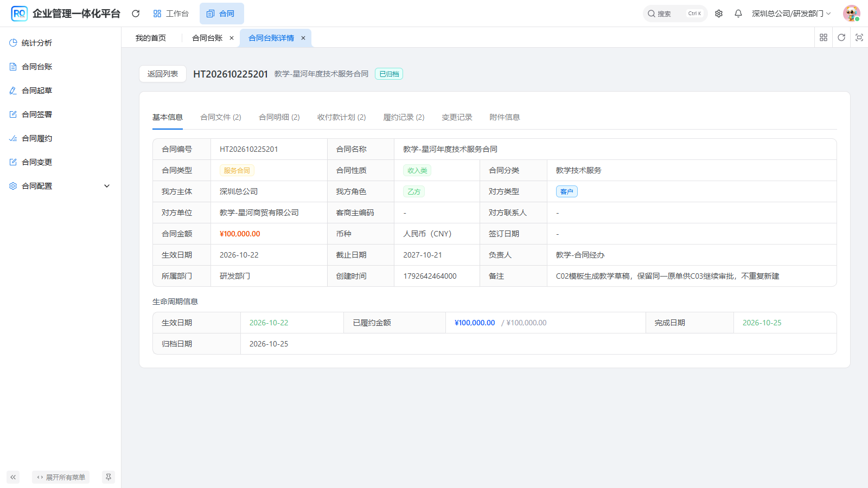Reload current tab with refresh icon
This screenshot has height=488, width=868.
841,37
